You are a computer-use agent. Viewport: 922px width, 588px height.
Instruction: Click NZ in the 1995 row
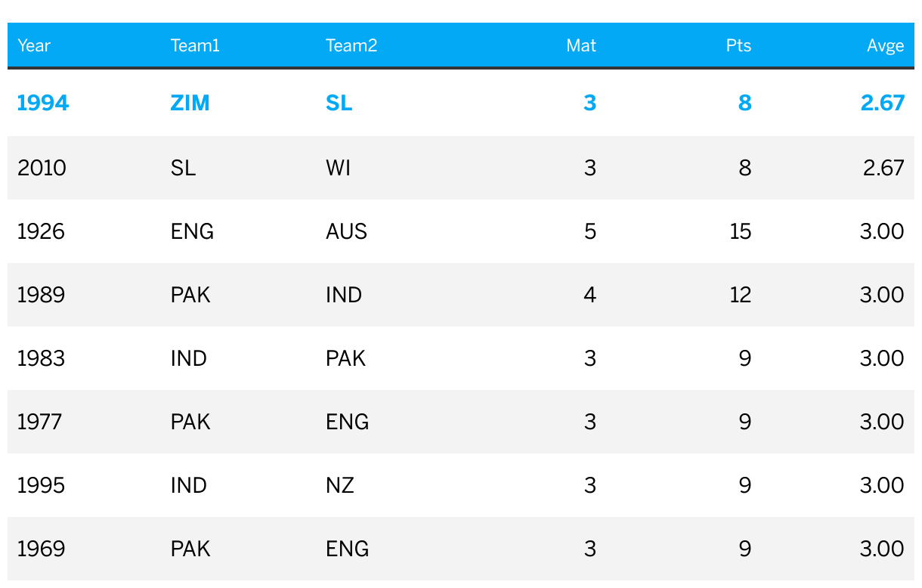(x=339, y=485)
